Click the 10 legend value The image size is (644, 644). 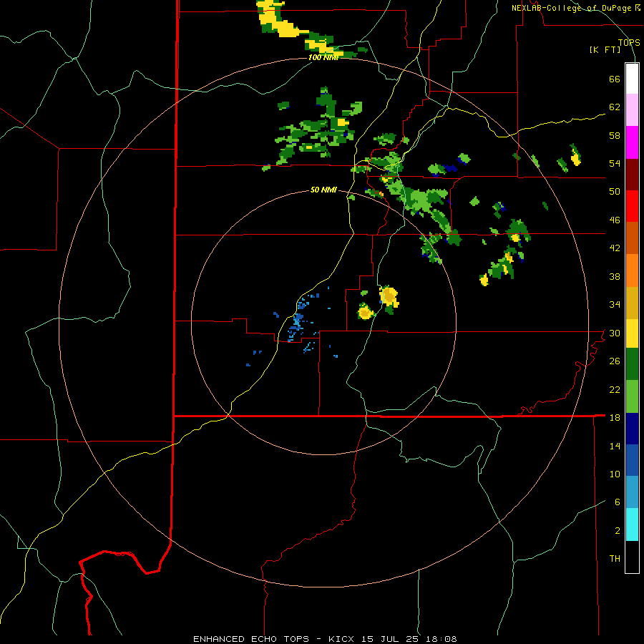pyautogui.click(x=615, y=474)
